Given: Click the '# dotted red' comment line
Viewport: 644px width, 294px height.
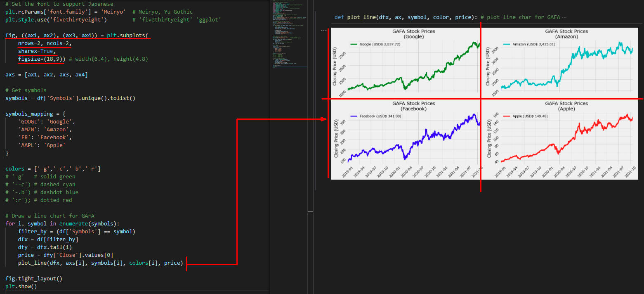Looking at the screenshot, I should pyautogui.click(x=39, y=200).
